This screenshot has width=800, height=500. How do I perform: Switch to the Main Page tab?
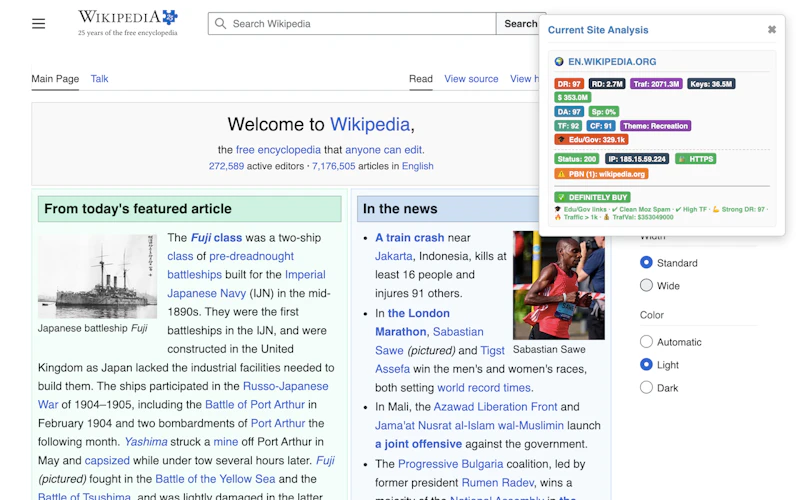[x=55, y=79]
